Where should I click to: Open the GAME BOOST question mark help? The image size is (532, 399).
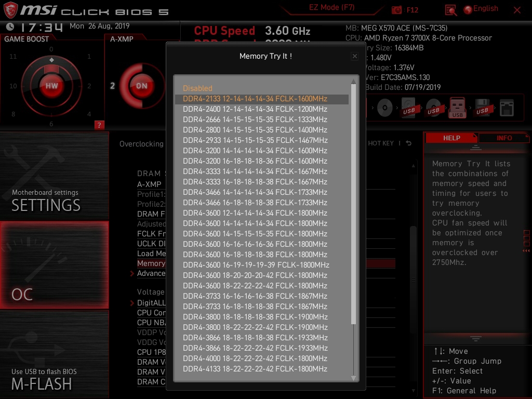pos(99,125)
